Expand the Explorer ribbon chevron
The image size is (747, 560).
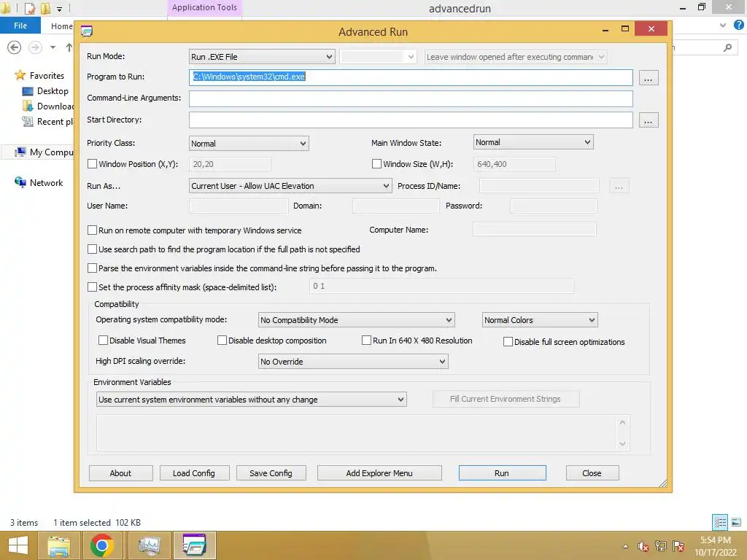[723, 26]
